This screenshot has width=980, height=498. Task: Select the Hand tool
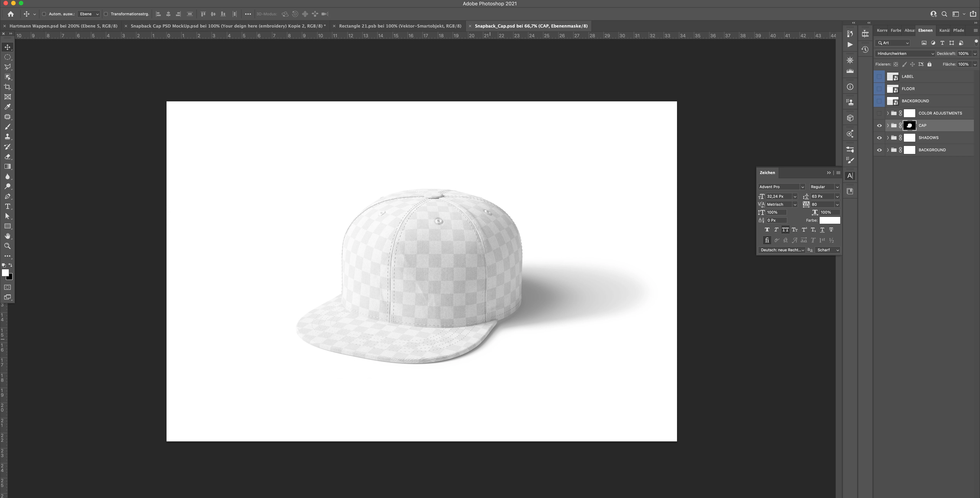coord(7,236)
